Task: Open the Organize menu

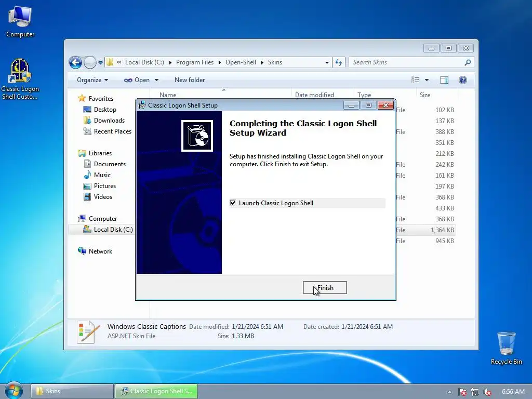Action: pyautogui.click(x=92, y=80)
